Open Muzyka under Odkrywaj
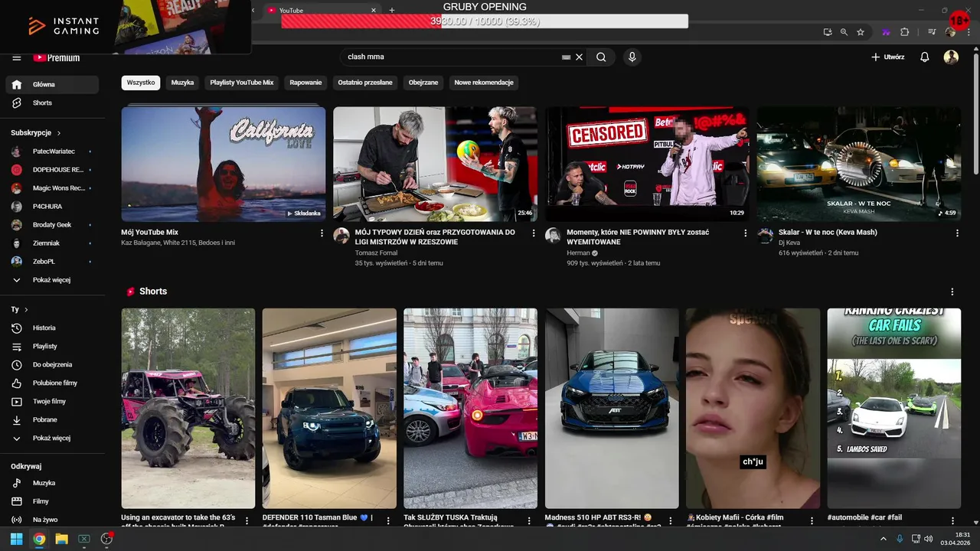This screenshot has width=980, height=551. (52, 483)
